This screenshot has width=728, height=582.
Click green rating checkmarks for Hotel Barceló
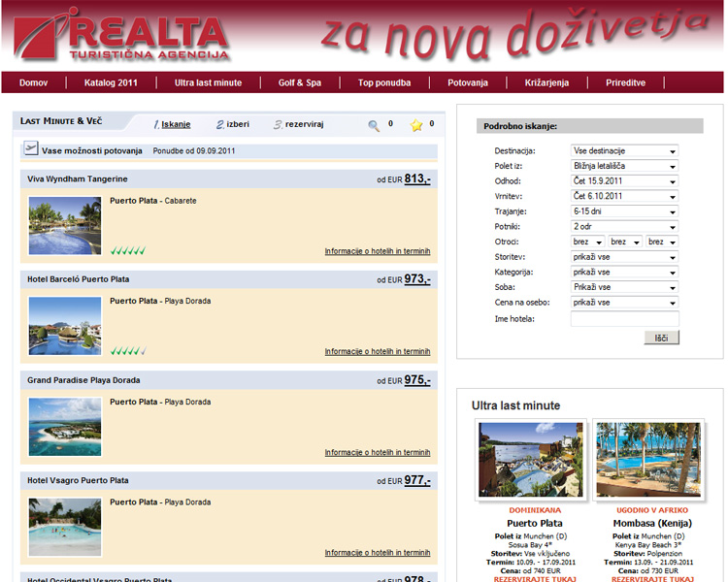[128, 351]
